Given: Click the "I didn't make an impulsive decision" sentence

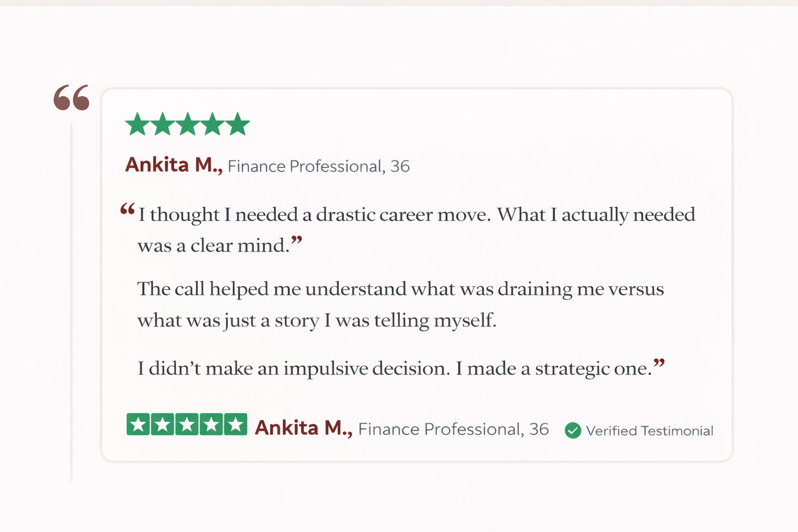Looking at the screenshot, I should point(395,368).
